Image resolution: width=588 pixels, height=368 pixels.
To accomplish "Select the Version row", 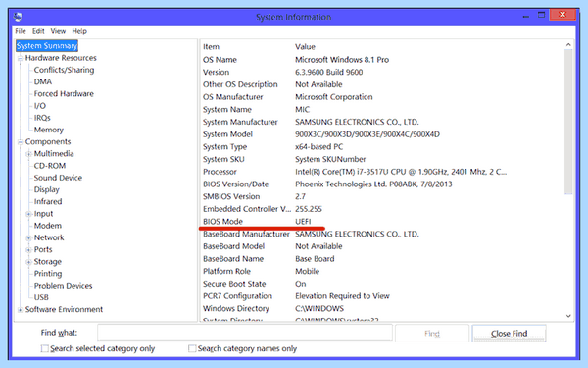I will (382, 72).
